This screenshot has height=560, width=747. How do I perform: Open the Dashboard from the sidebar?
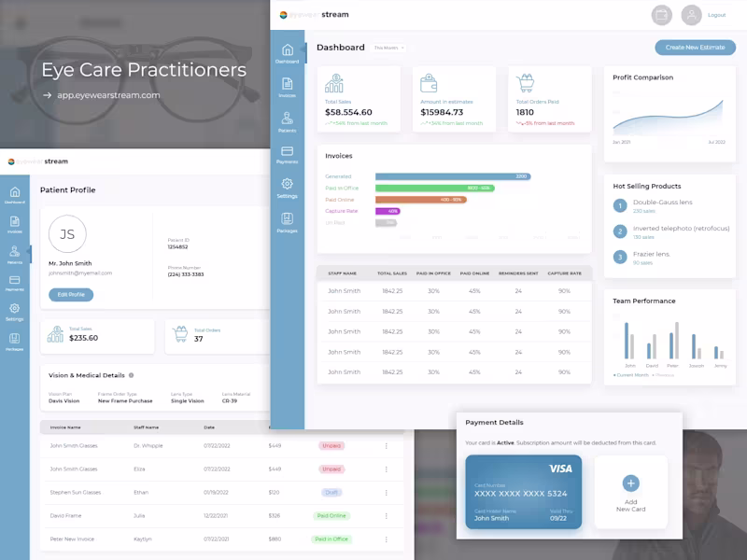287,51
